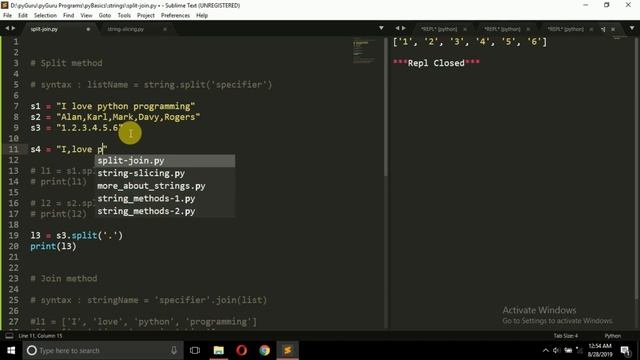This screenshot has width=640, height=360.
Task: Click the REPL output list of numbers
Action: [x=469, y=42]
